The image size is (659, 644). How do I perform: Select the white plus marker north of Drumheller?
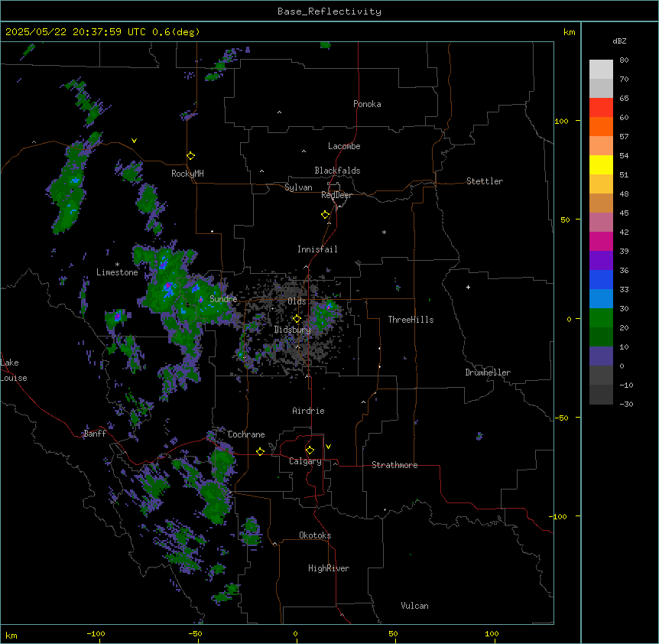click(x=468, y=287)
